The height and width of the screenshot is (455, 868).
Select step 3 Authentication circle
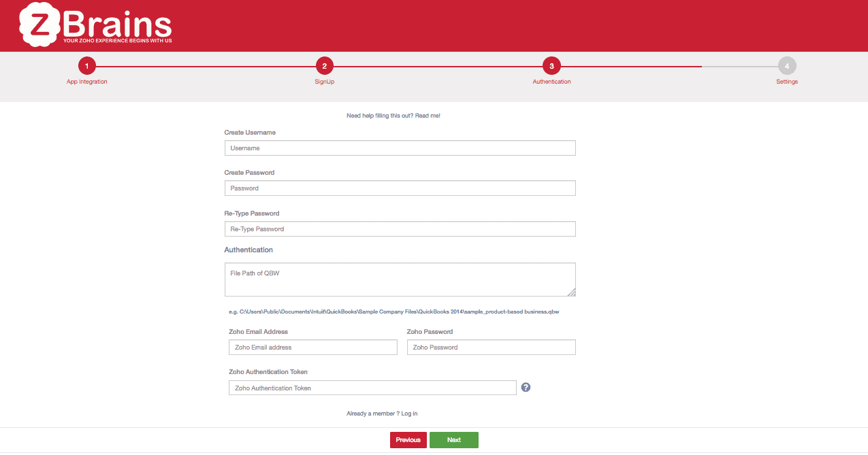[x=551, y=66]
